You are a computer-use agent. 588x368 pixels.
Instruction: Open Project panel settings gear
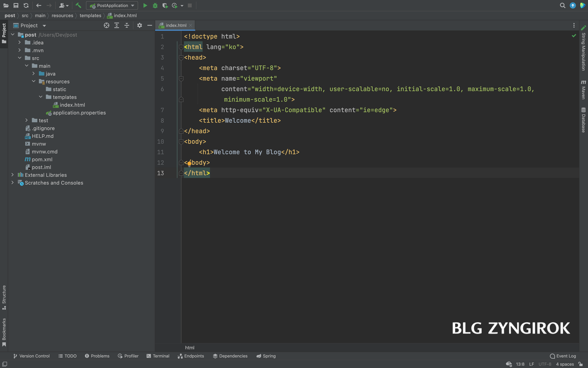tap(139, 26)
